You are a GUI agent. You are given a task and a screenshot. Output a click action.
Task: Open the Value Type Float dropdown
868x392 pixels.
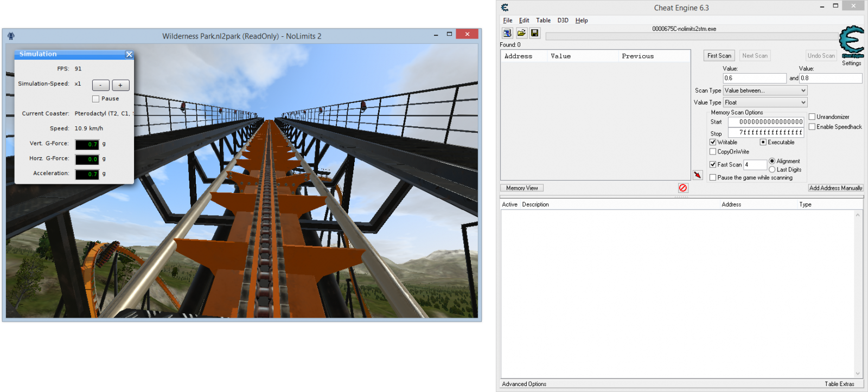(765, 102)
